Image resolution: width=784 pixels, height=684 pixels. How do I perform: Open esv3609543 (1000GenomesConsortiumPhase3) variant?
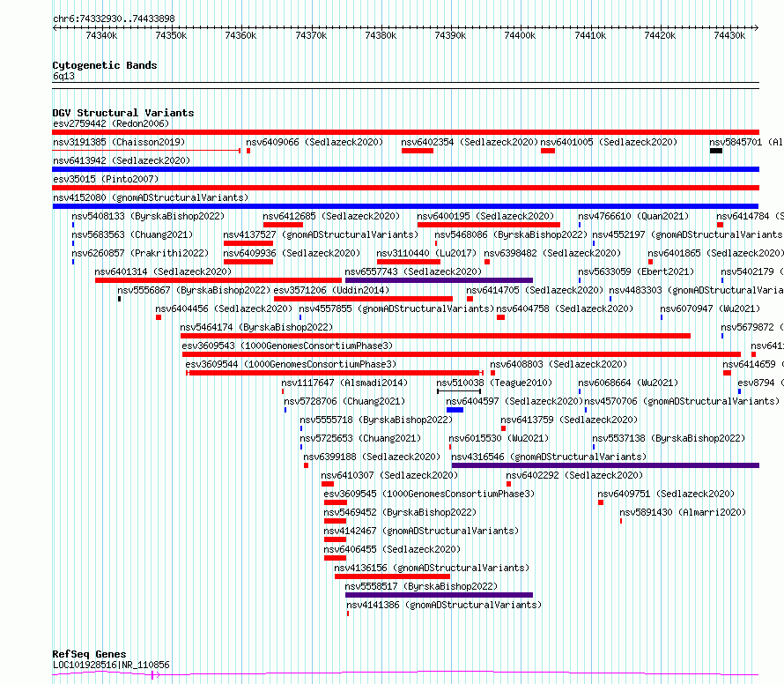[287, 346]
